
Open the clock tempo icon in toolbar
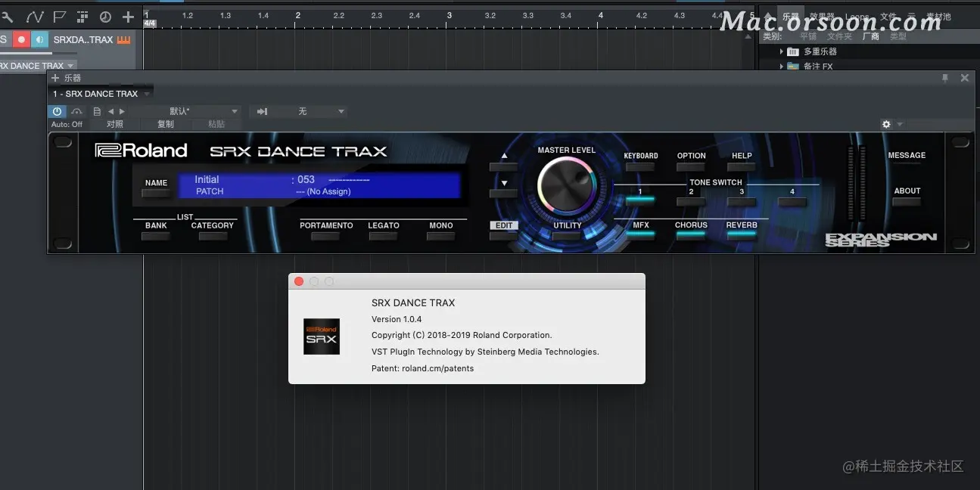(105, 17)
